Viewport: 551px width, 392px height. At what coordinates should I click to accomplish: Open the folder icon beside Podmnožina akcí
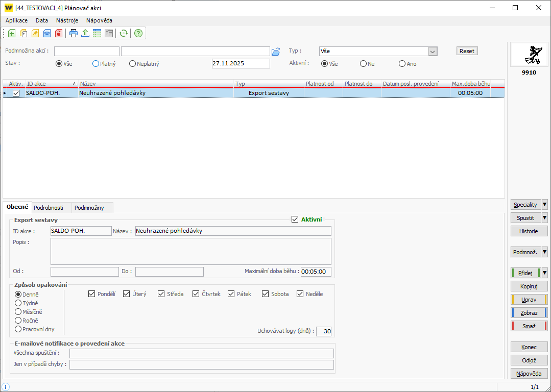pyautogui.click(x=276, y=51)
